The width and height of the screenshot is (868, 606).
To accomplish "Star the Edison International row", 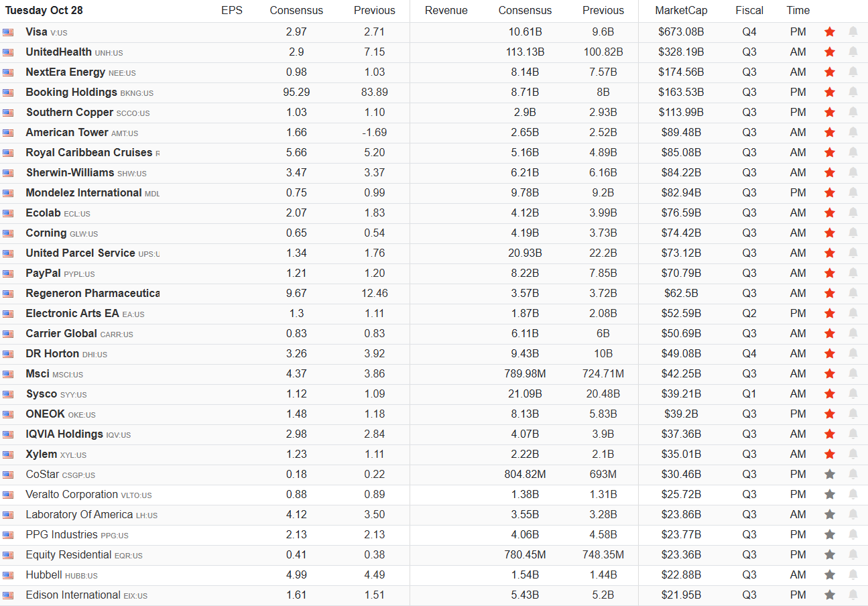I will pos(830,595).
